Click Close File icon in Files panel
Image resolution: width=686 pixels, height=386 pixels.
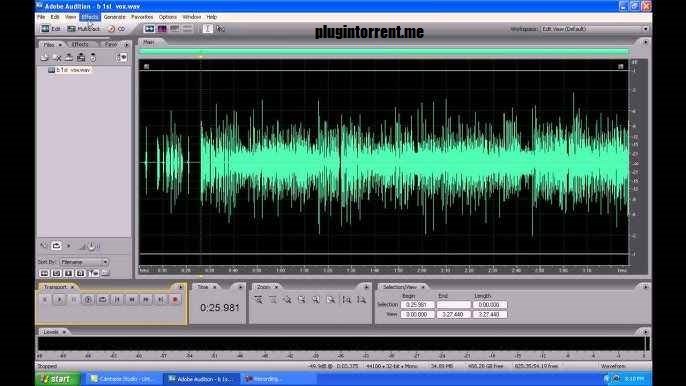point(57,57)
